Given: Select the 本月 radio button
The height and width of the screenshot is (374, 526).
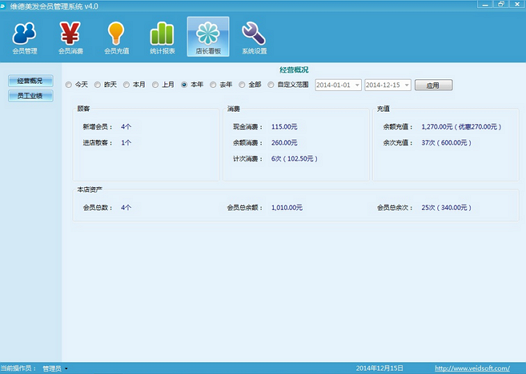Looking at the screenshot, I should pyautogui.click(x=126, y=85).
